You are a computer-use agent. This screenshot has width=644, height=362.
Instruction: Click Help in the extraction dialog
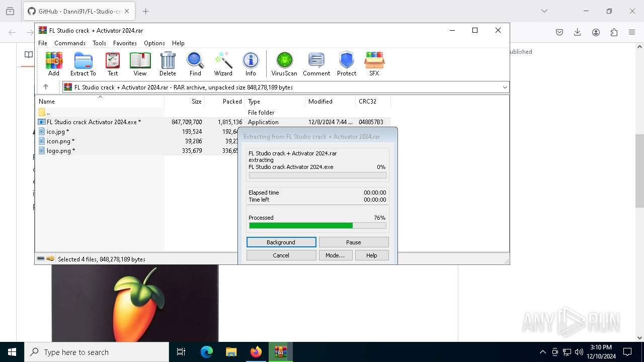tap(372, 255)
